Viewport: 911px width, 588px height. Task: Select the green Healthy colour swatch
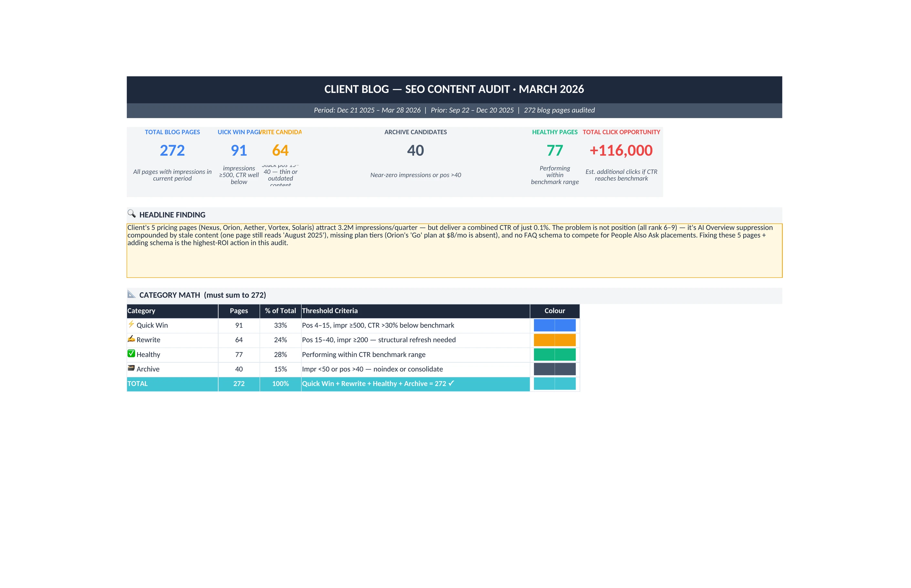click(554, 354)
